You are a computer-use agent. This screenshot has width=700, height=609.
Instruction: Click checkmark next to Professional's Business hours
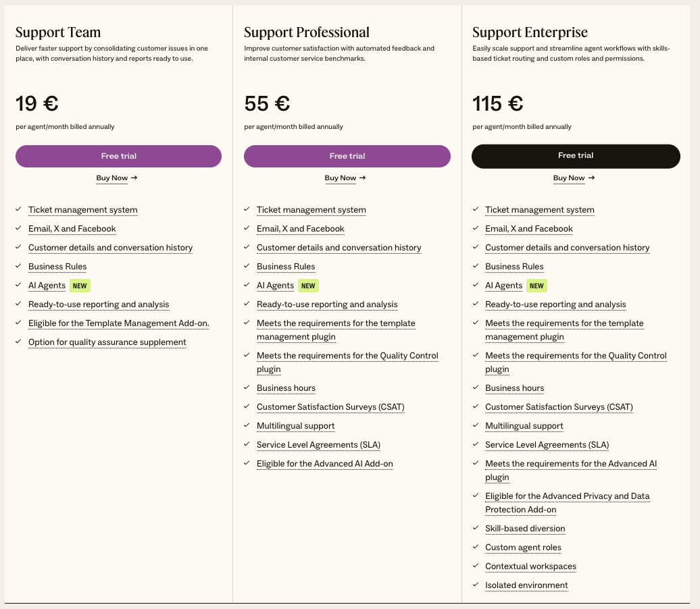[x=247, y=388]
